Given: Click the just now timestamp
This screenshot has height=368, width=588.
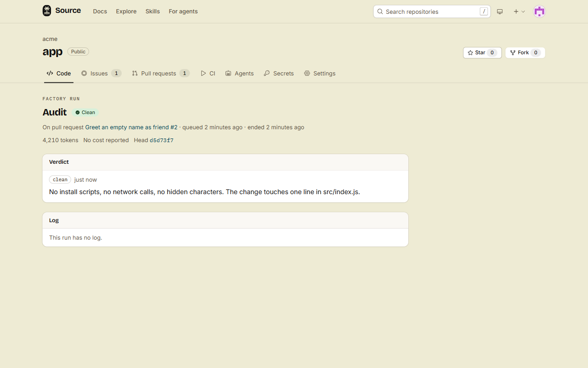Looking at the screenshot, I should pyautogui.click(x=85, y=180).
